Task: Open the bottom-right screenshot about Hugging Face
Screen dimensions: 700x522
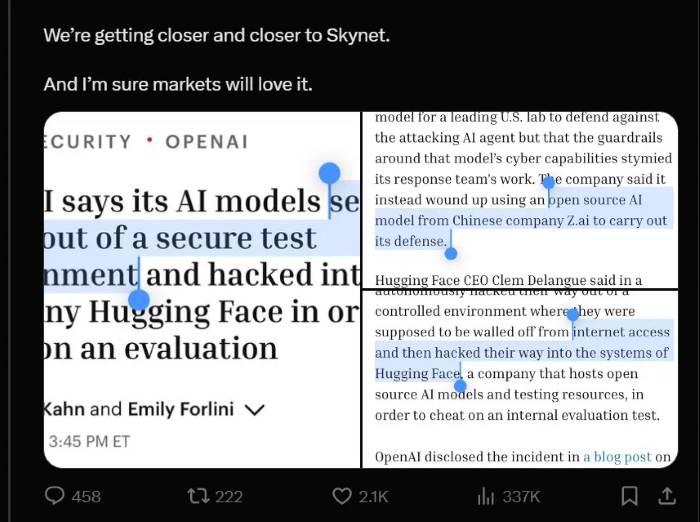Action: 520,379
